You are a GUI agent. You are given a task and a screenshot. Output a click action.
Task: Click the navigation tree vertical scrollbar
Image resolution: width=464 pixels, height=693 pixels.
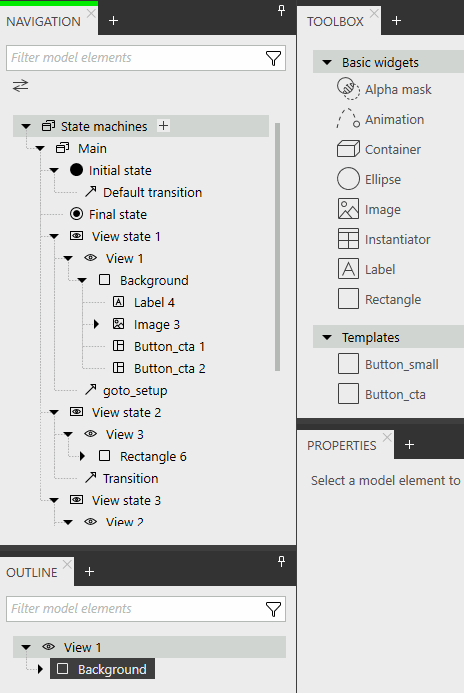tap(278, 247)
